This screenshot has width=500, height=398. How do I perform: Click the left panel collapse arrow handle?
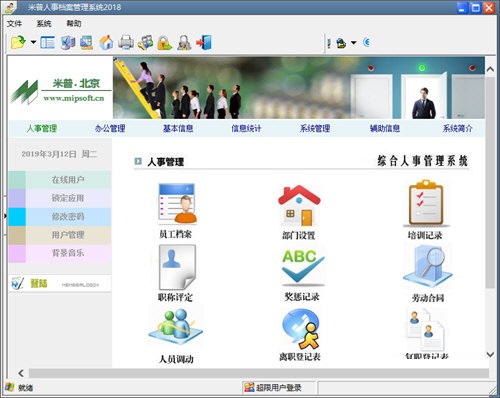[5, 216]
